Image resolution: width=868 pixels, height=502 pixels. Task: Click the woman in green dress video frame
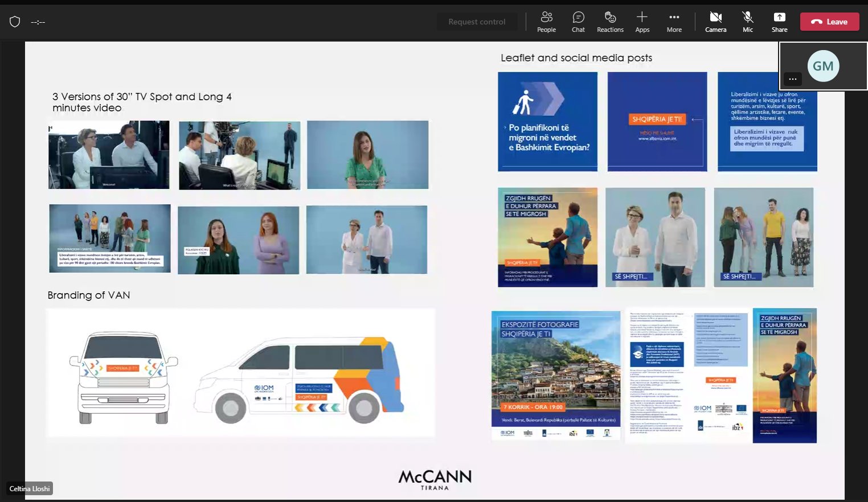click(367, 154)
